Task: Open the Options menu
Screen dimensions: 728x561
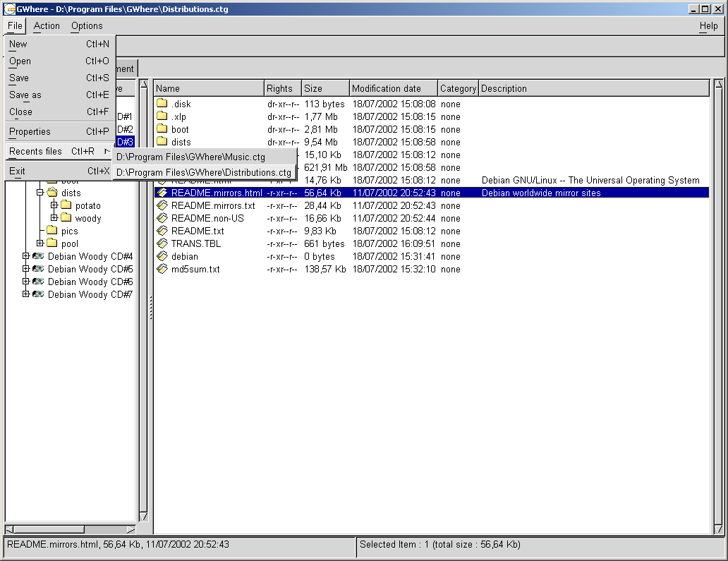Action: click(87, 26)
